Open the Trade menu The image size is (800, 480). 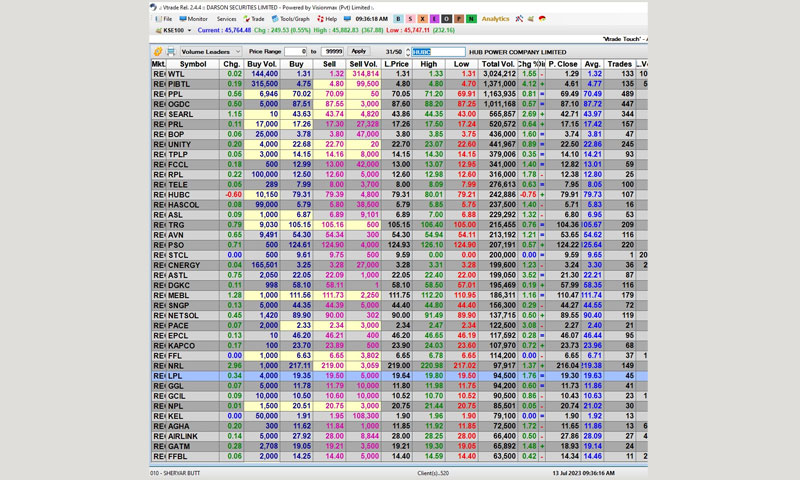pyautogui.click(x=254, y=19)
